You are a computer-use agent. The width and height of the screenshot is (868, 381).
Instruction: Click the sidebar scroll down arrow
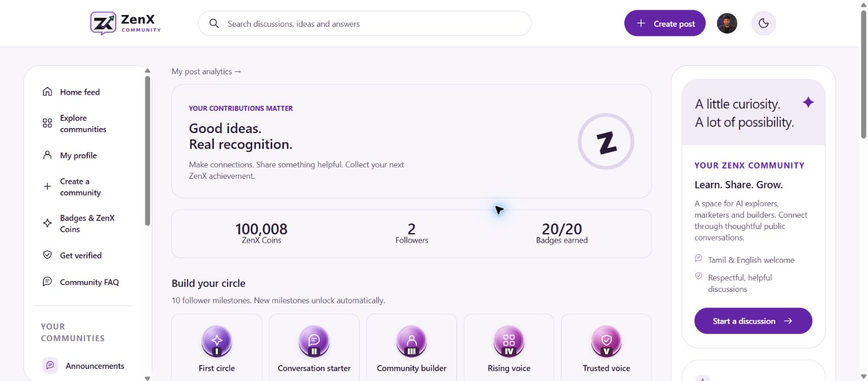[x=148, y=378]
